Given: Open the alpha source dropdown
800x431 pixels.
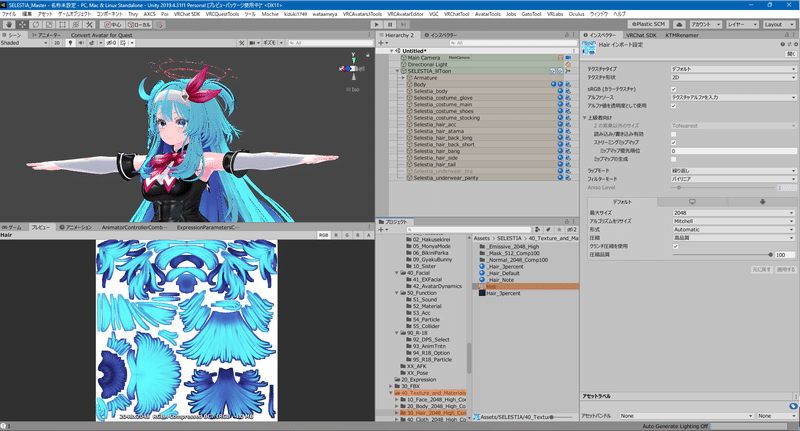Looking at the screenshot, I should point(733,97).
